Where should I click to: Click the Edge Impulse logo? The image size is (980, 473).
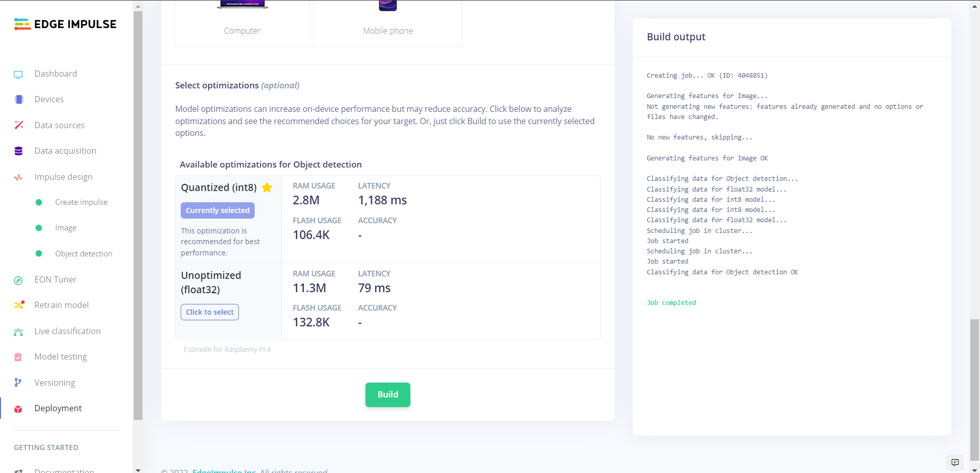pos(65,24)
